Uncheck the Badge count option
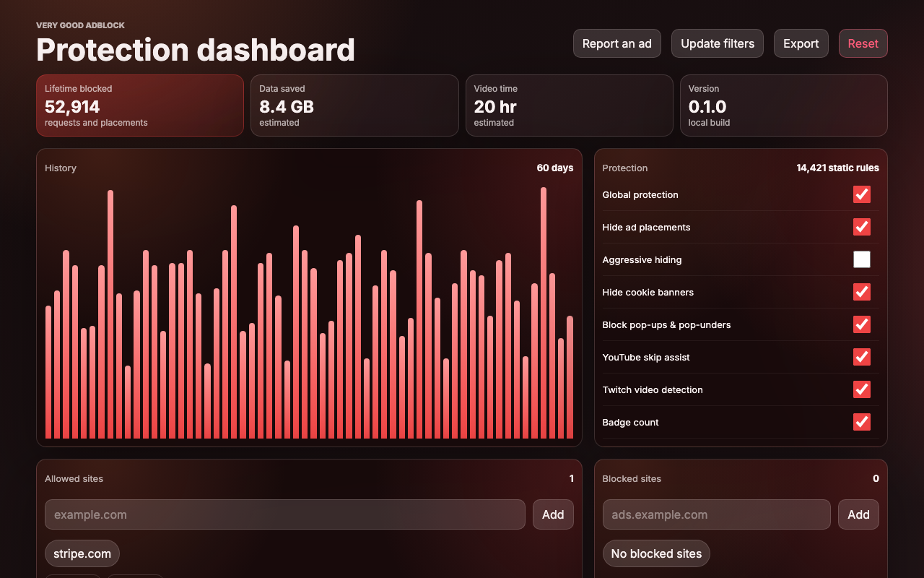 862,422
